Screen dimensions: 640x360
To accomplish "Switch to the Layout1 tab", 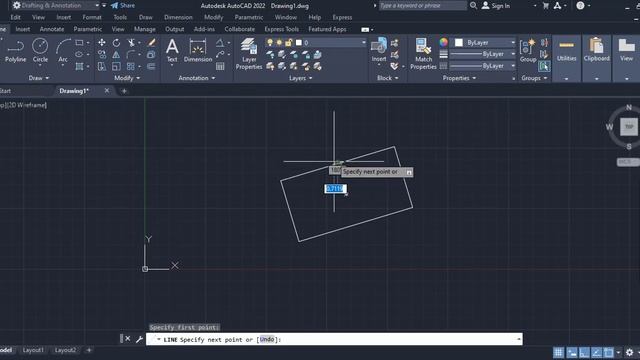I will coord(33,350).
